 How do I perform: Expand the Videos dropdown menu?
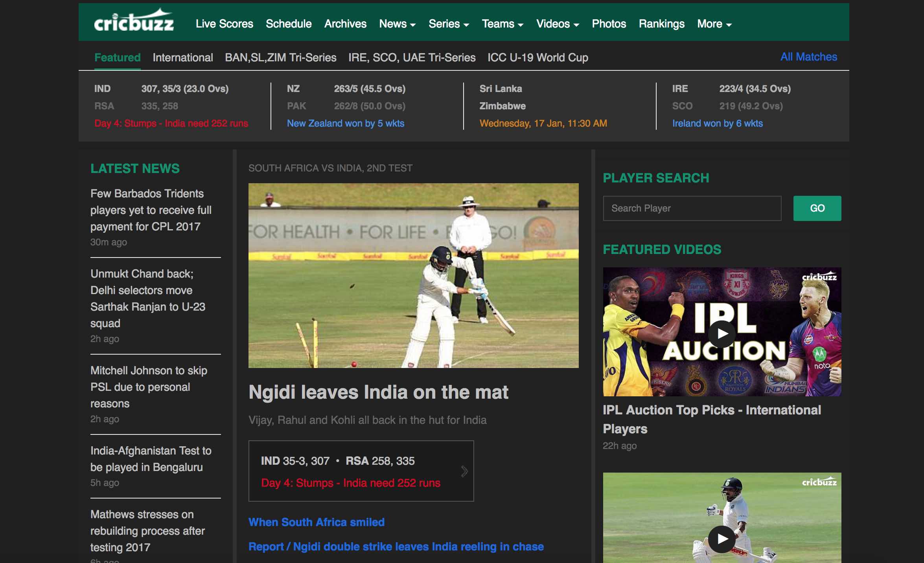coord(558,24)
